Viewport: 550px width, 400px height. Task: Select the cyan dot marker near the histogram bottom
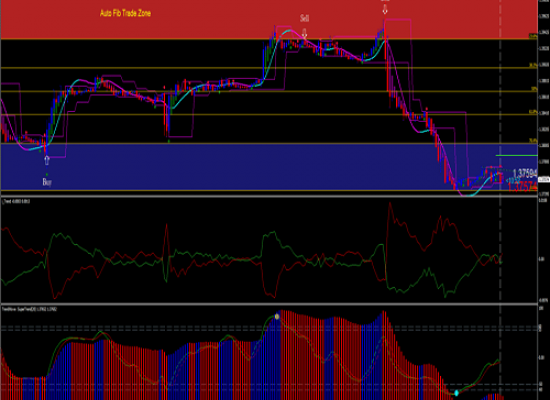(456, 393)
